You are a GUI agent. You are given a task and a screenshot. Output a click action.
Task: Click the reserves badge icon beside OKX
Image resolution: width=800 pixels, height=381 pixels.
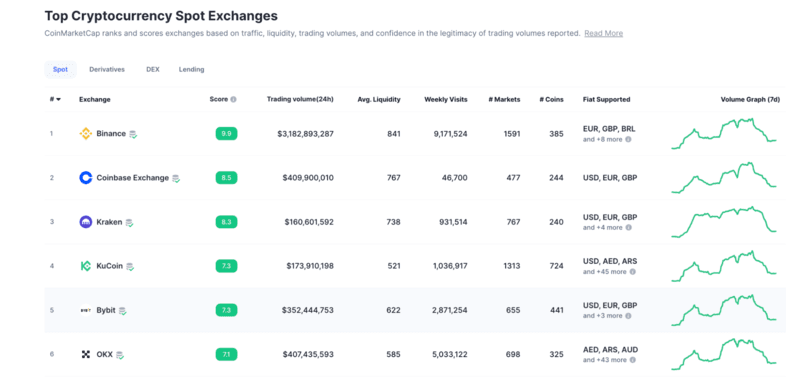pos(120,354)
